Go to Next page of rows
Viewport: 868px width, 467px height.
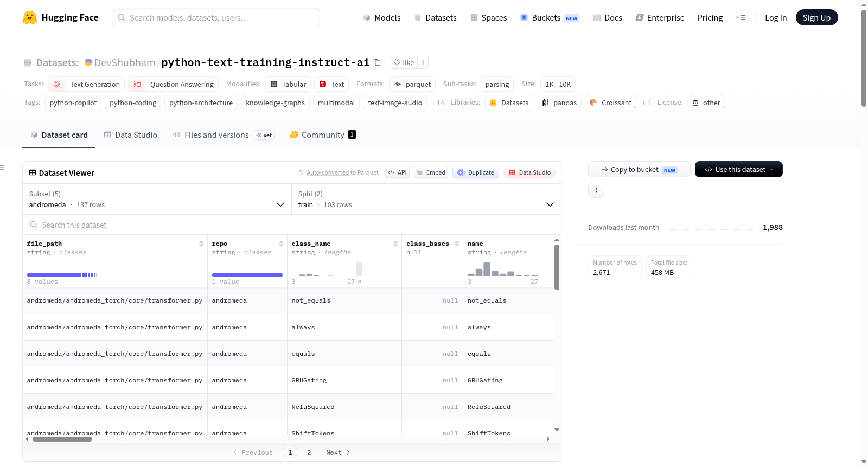(338, 452)
